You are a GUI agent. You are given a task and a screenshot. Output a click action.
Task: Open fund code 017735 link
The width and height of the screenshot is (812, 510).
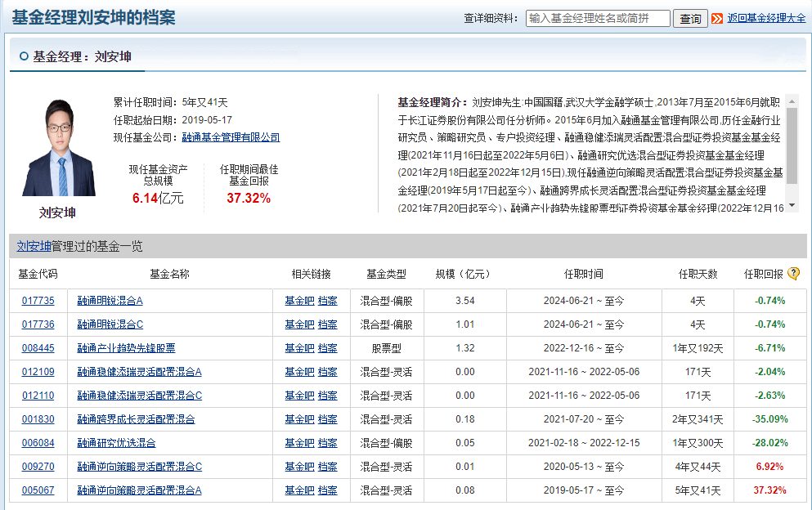coord(38,301)
